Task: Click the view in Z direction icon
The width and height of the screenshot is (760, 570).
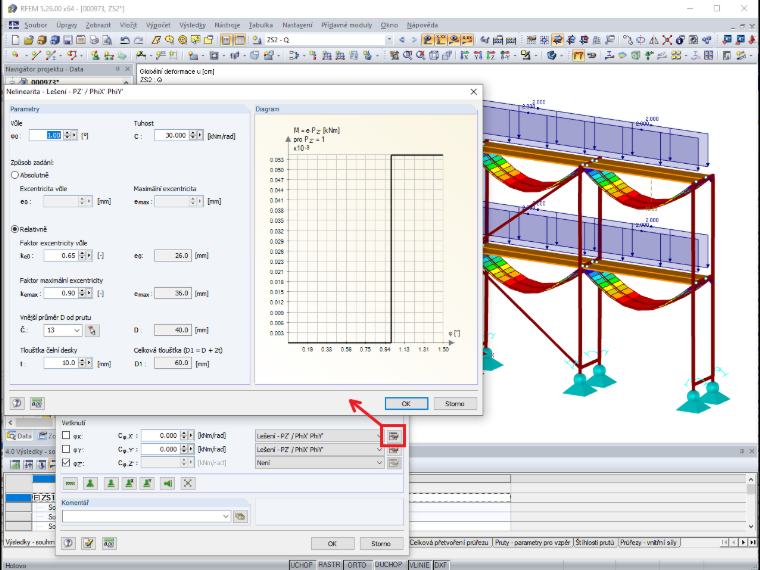Action: click(x=491, y=55)
